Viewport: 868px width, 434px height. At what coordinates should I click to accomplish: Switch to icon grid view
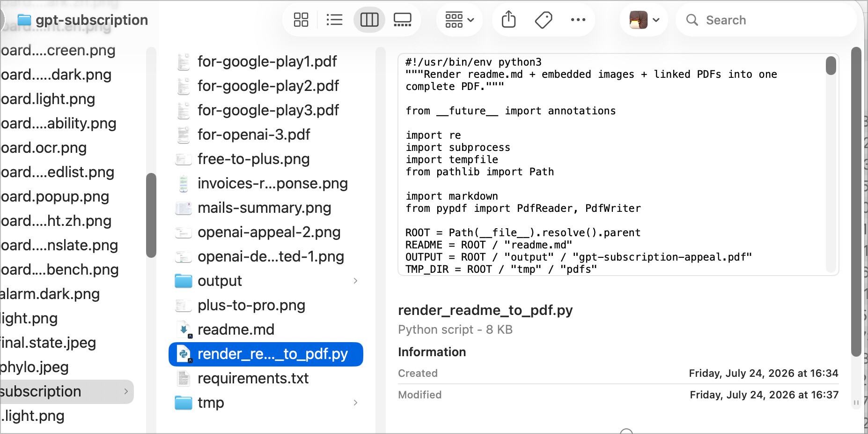tap(301, 20)
